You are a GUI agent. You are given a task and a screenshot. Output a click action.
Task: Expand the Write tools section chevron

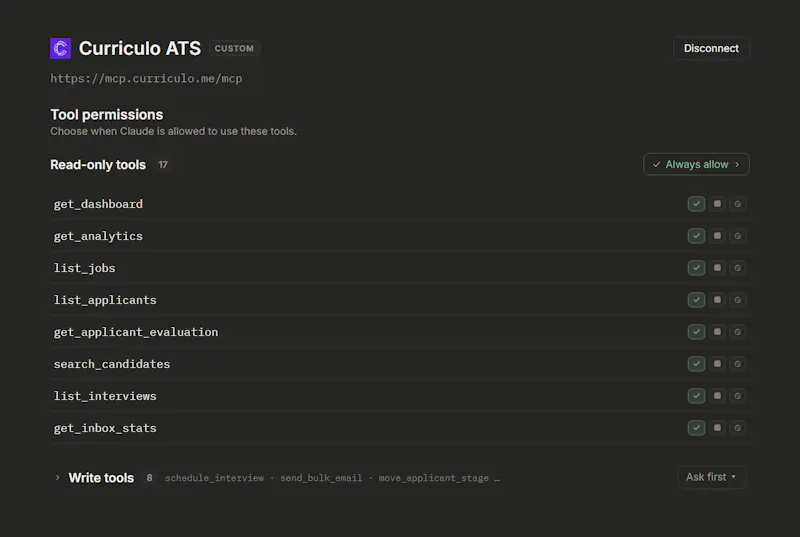(58, 477)
